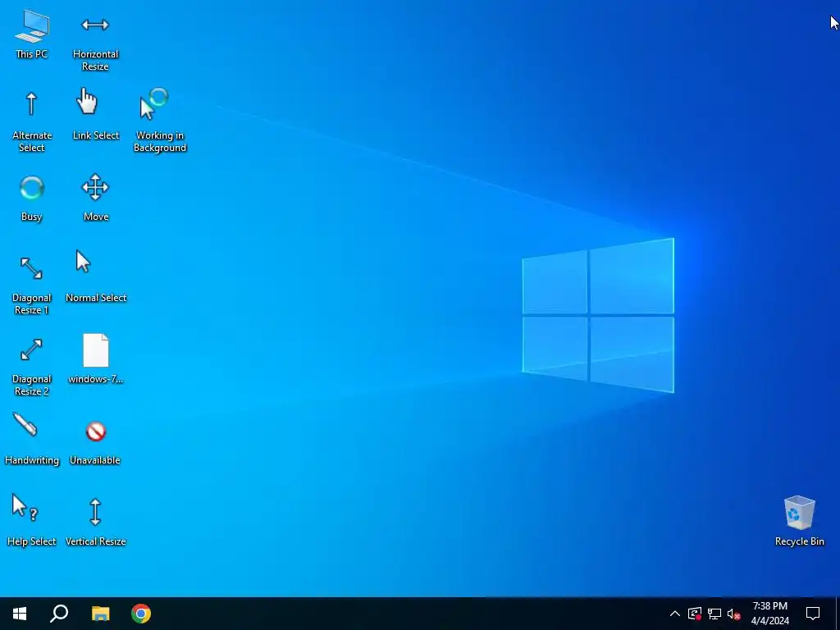840x630 pixels.
Task: Select the windows-7... file icon
Action: 96,350
